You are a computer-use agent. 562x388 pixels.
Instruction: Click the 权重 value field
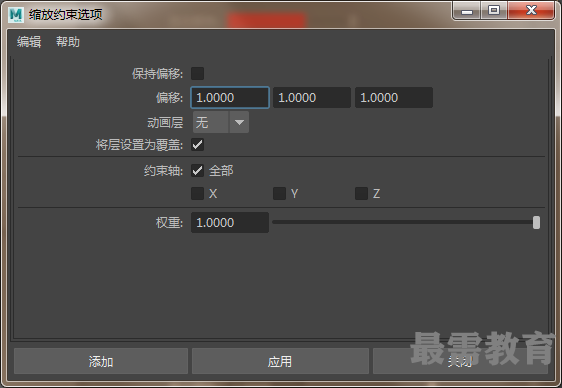pyautogui.click(x=230, y=222)
